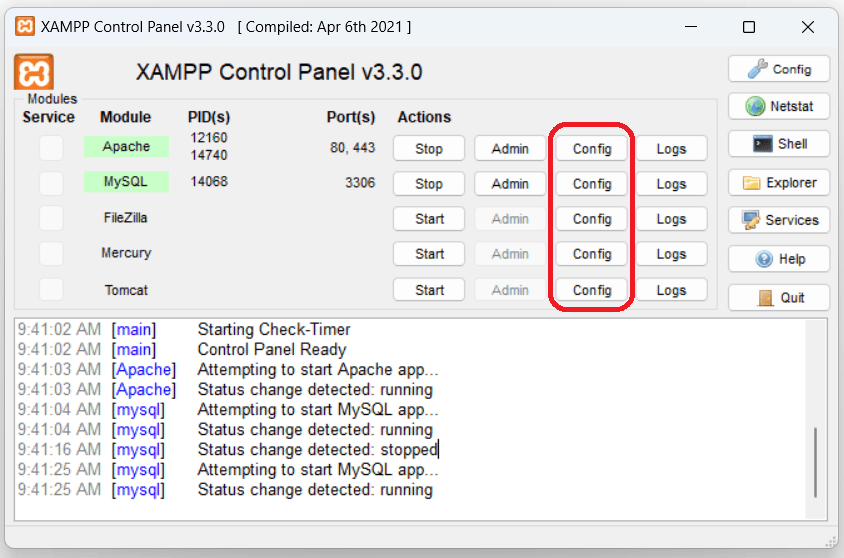The height and width of the screenshot is (558, 844).
Task: Toggle Apache service checkbox
Action: [x=51, y=147]
